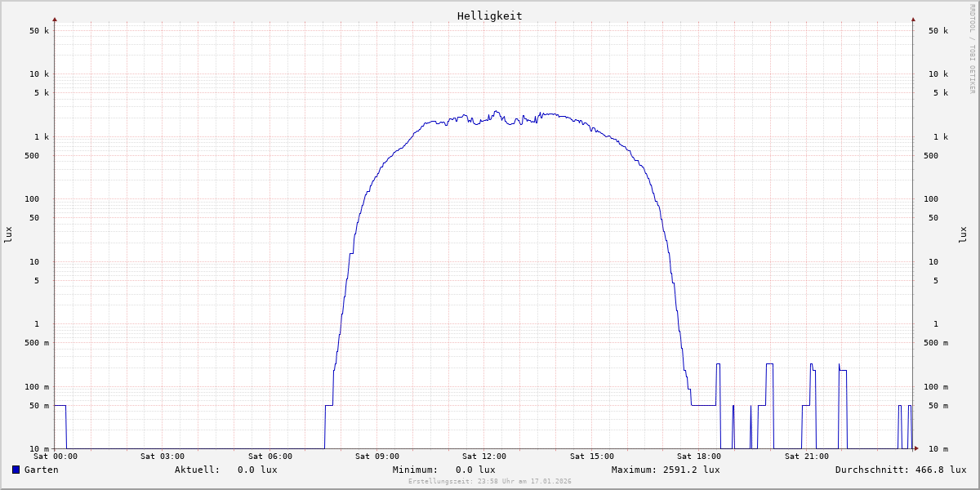Click the Garten legend label
980x490 pixels.
41,470
